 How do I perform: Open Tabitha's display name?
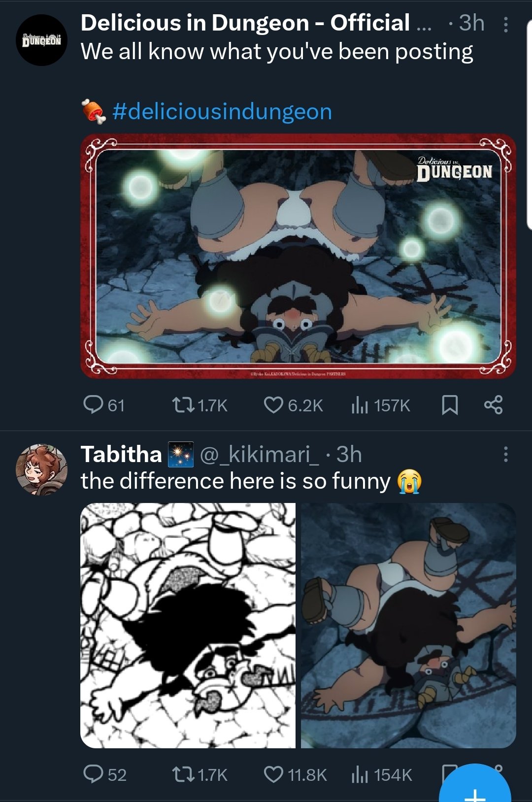click(x=121, y=454)
